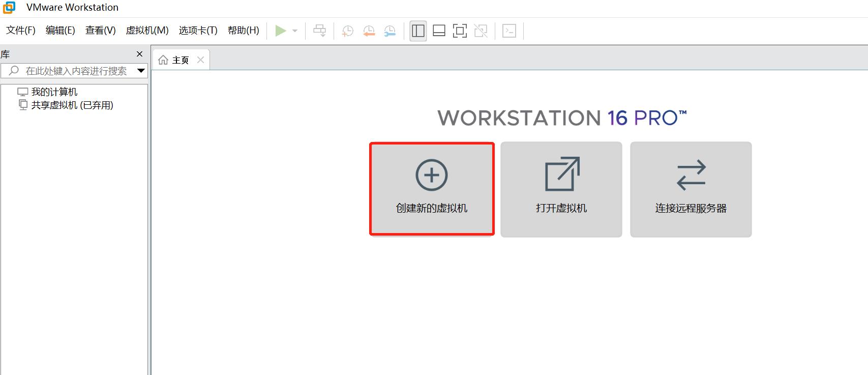Image resolution: width=868 pixels, height=375 pixels.
Task: Open the 帮助(H) menu
Action: [x=244, y=31]
